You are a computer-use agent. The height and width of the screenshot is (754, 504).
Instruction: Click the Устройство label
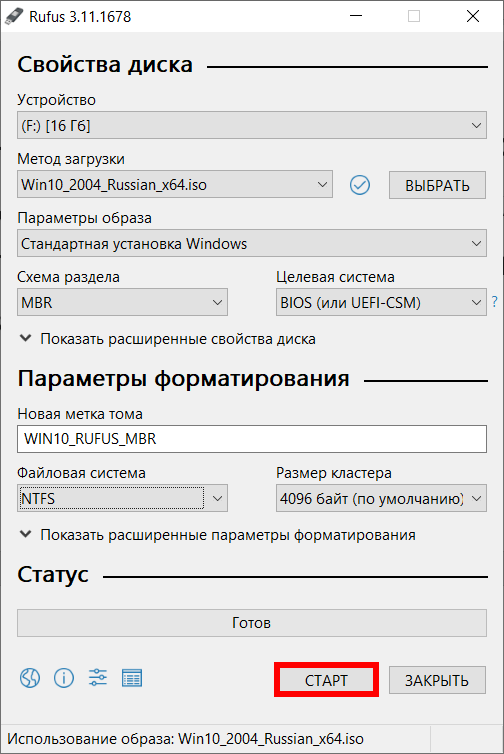click(x=56, y=100)
